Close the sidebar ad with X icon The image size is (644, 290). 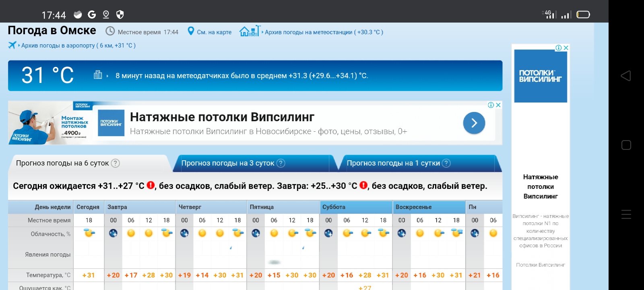click(566, 48)
